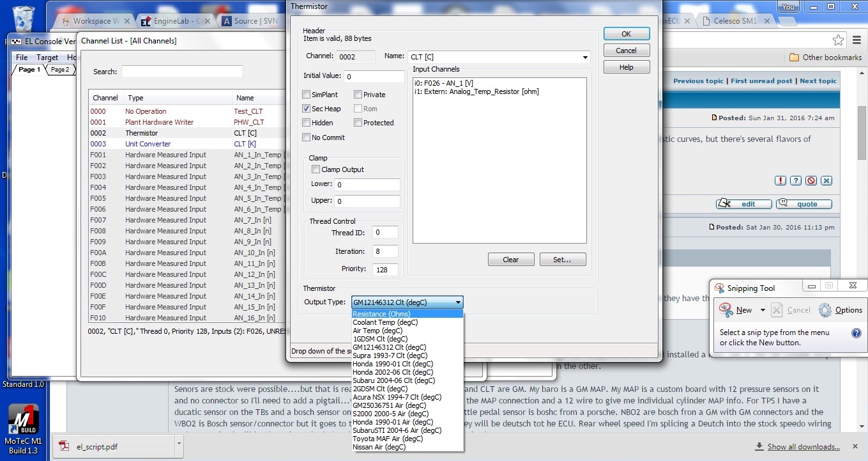Open the Chrome hamburger menu
The height and width of the screenshot is (461, 868).
click(857, 40)
